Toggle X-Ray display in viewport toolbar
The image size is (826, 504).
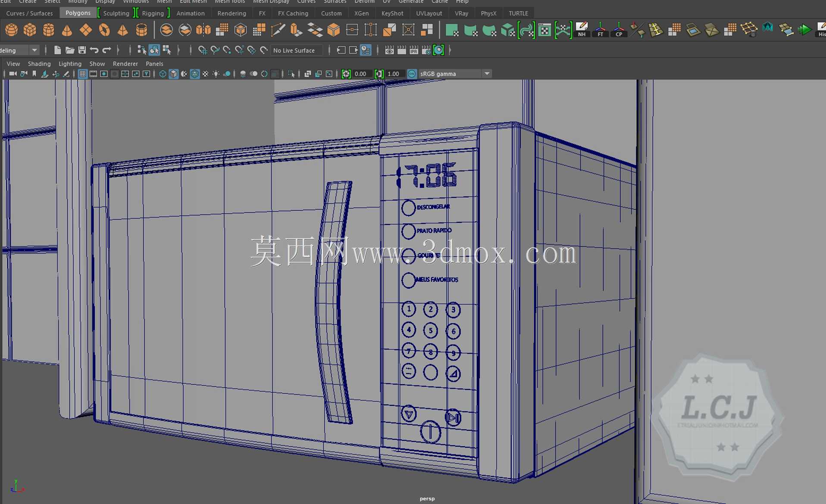tap(307, 74)
